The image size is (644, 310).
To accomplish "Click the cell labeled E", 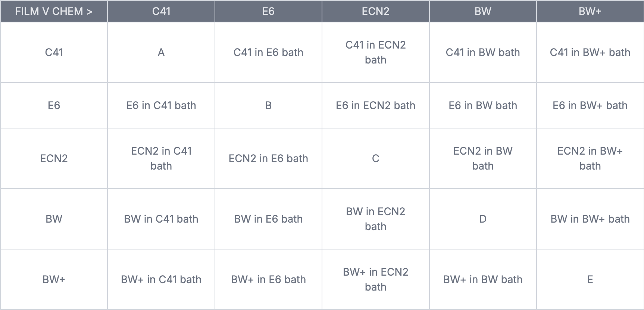I will 590,279.
